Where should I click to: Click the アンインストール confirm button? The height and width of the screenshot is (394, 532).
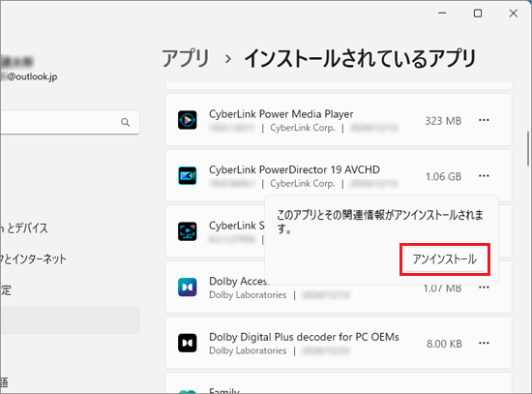(445, 259)
